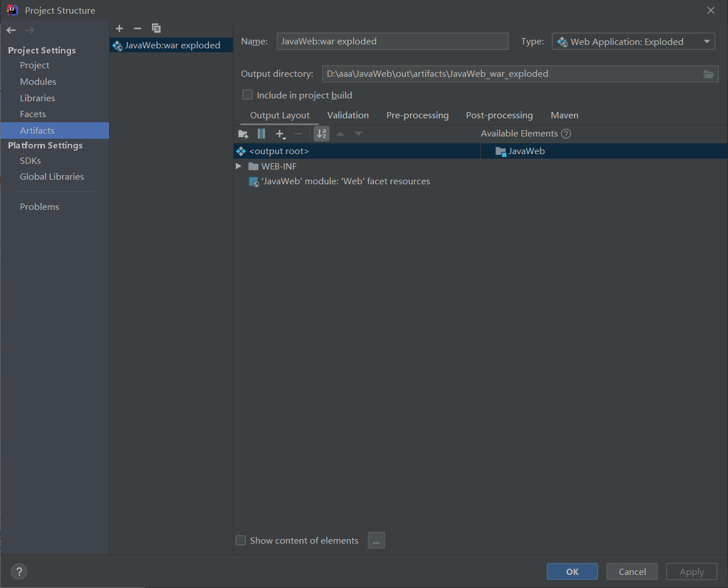Viewport: 728px width, 588px height.
Task: Open Problems section in sidebar
Action: [x=39, y=207]
